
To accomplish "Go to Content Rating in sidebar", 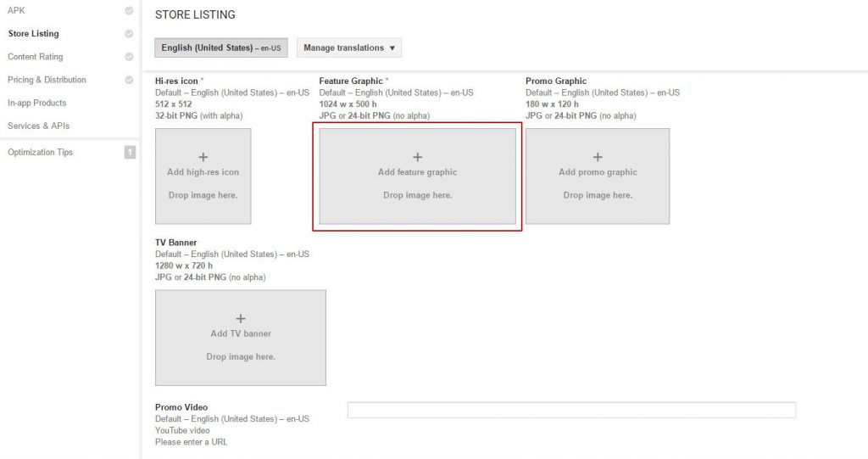I will (36, 57).
